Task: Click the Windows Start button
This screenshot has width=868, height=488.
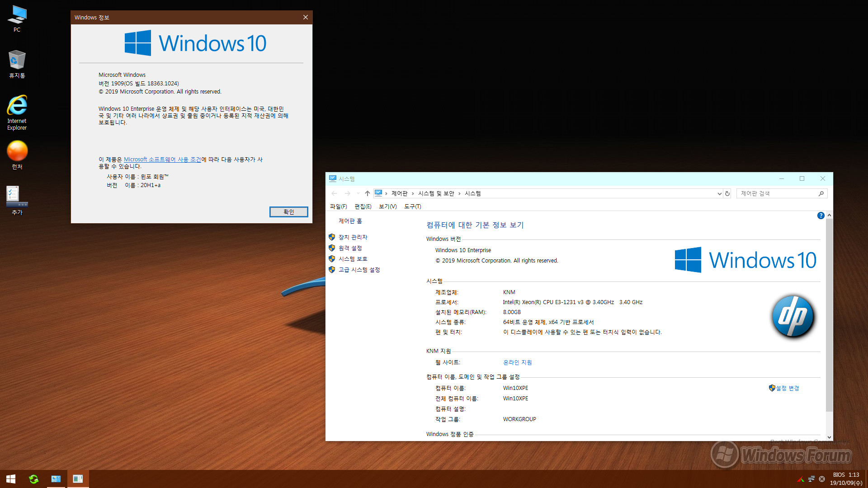Action: coord(11,479)
